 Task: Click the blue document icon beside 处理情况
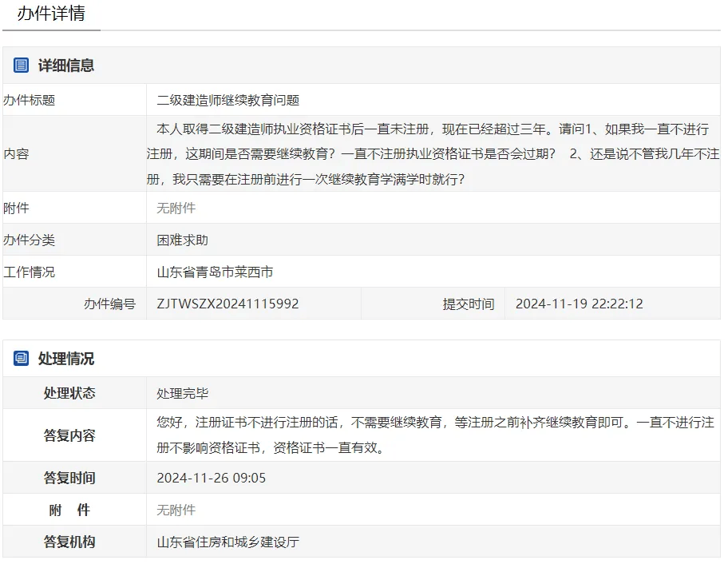tap(20, 358)
